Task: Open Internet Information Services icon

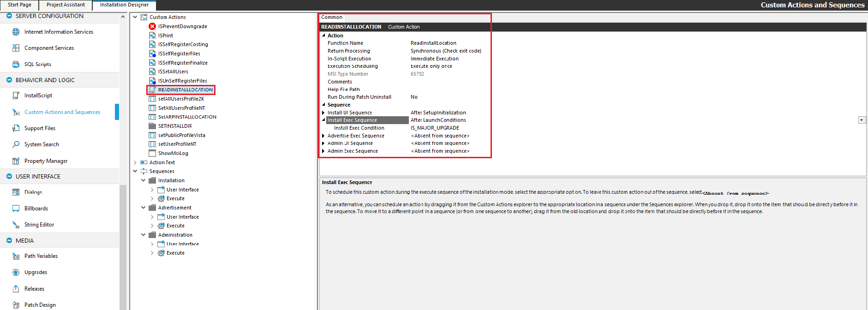Action: [16, 32]
